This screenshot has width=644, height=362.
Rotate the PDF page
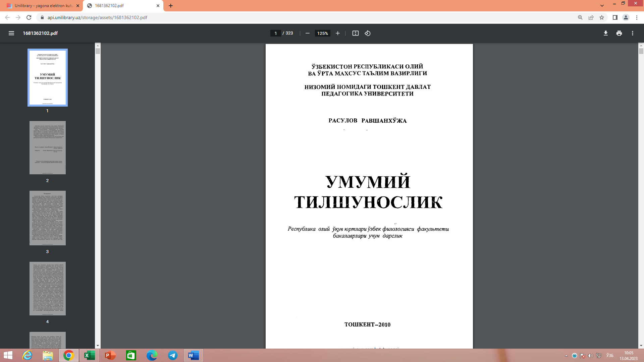(367, 33)
